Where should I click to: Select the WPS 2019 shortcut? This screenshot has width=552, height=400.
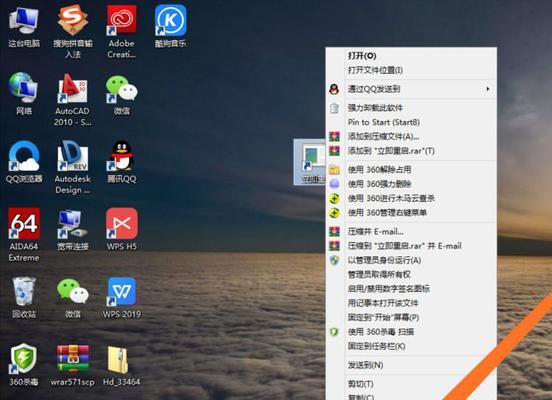(121, 298)
